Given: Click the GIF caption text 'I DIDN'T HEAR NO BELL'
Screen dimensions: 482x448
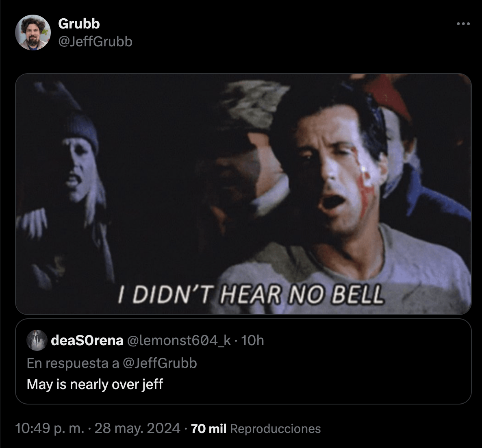Looking at the screenshot, I should [x=251, y=295].
